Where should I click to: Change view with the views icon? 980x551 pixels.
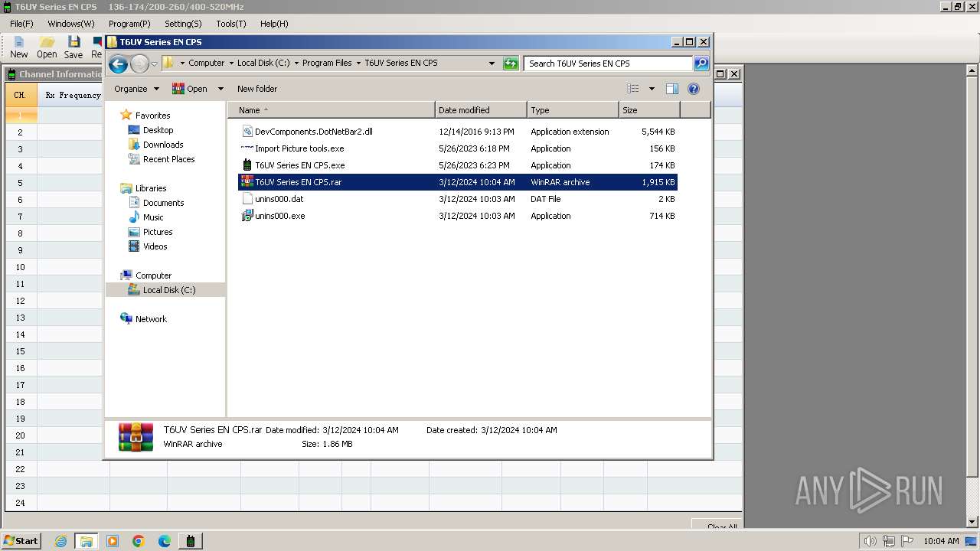[x=633, y=89]
